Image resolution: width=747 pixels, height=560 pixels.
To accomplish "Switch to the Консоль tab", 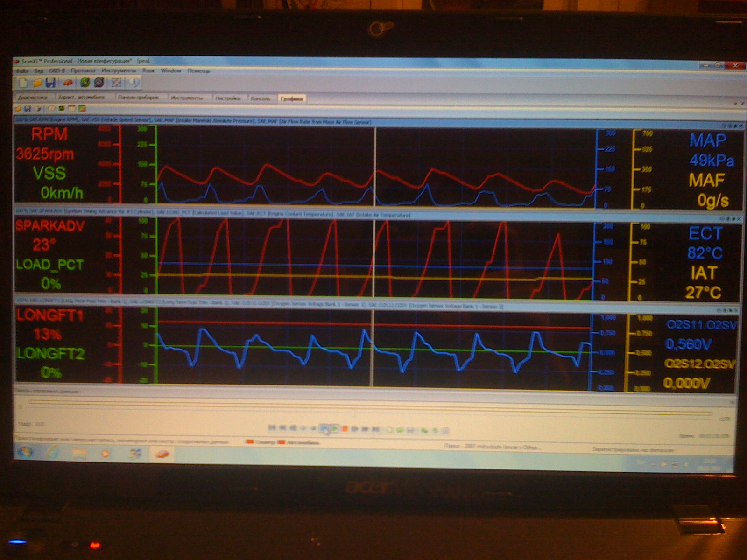I will coord(260,98).
